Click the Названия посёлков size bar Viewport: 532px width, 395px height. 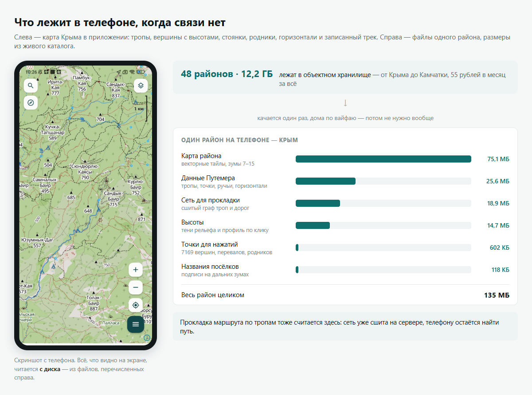click(383, 270)
